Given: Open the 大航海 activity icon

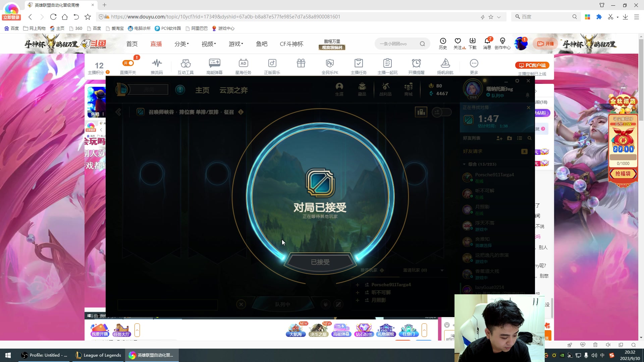Looking at the screenshot, I should pyautogui.click(x=296, y=330).
